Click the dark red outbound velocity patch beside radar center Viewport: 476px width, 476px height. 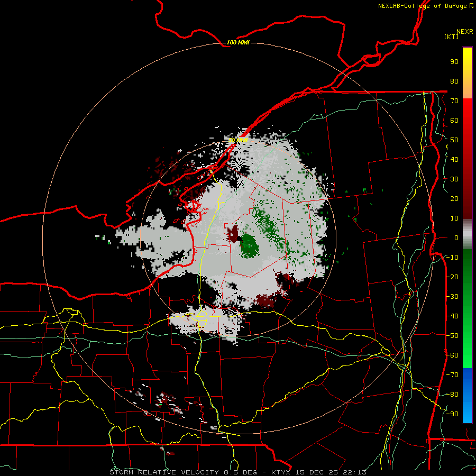click(233, 234)
